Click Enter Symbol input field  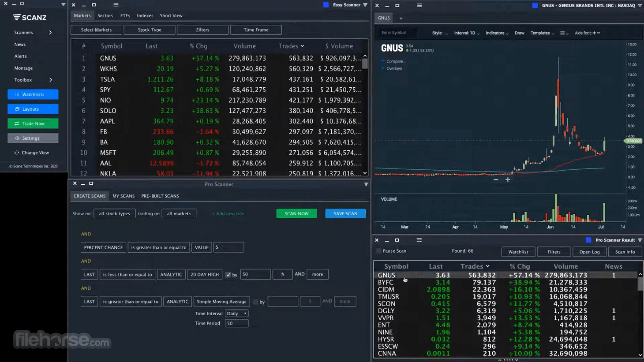398,33
